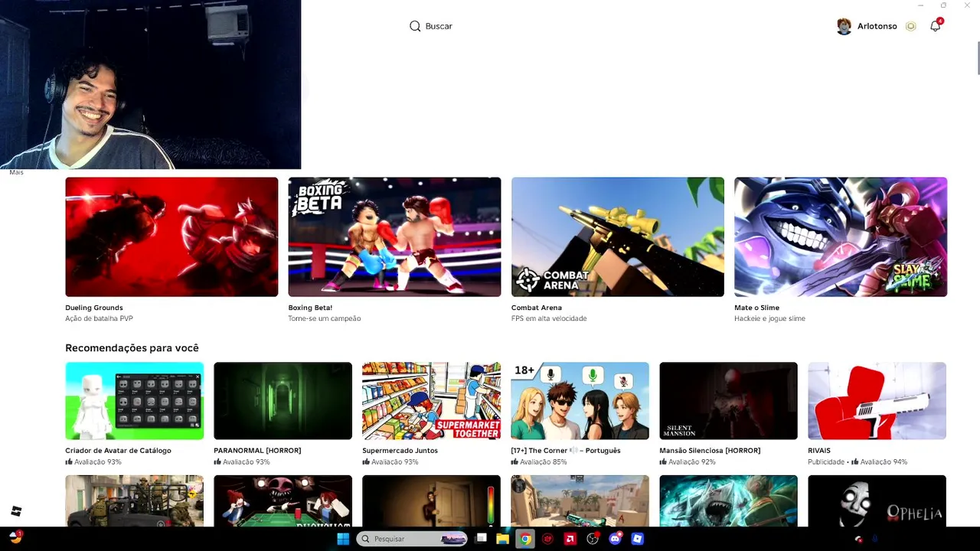Open the Supermarket Together thumbnail
980x551 pixels.
click(x=431, y=401)
